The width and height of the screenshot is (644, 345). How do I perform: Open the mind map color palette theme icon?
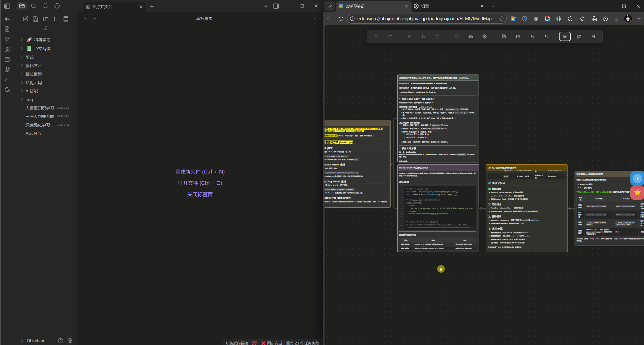pyautogui.click(x=457, y=37)
